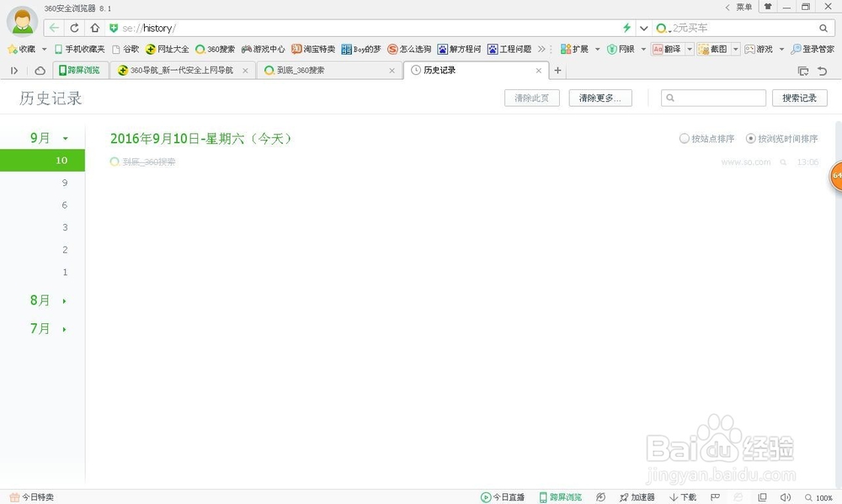Viewport: 842px width, 504px height.
Task: Open the 扩展 extensions button
Action: tap(574, 49)
